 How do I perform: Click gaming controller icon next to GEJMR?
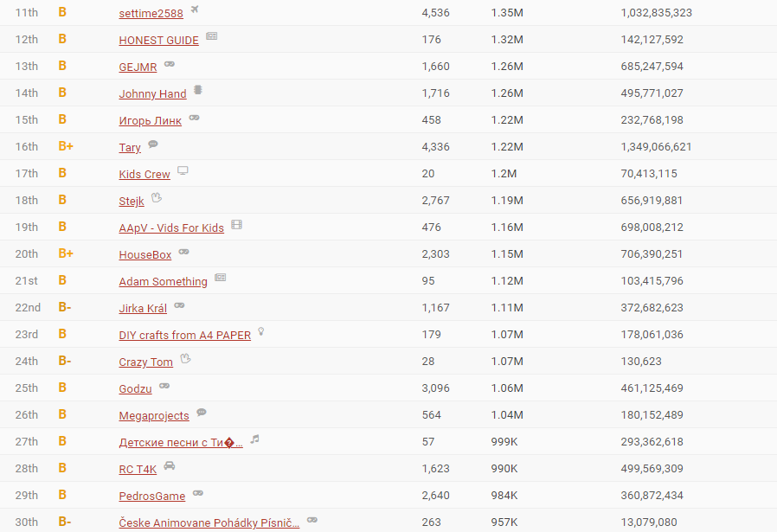click(170, 63)
